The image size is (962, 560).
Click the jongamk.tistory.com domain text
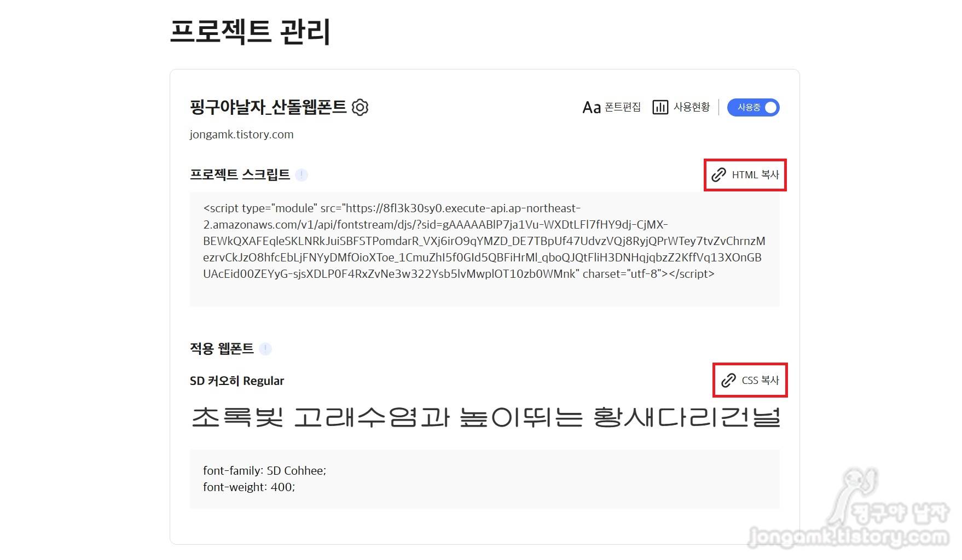pyautogui.click(x=241, y=135)
